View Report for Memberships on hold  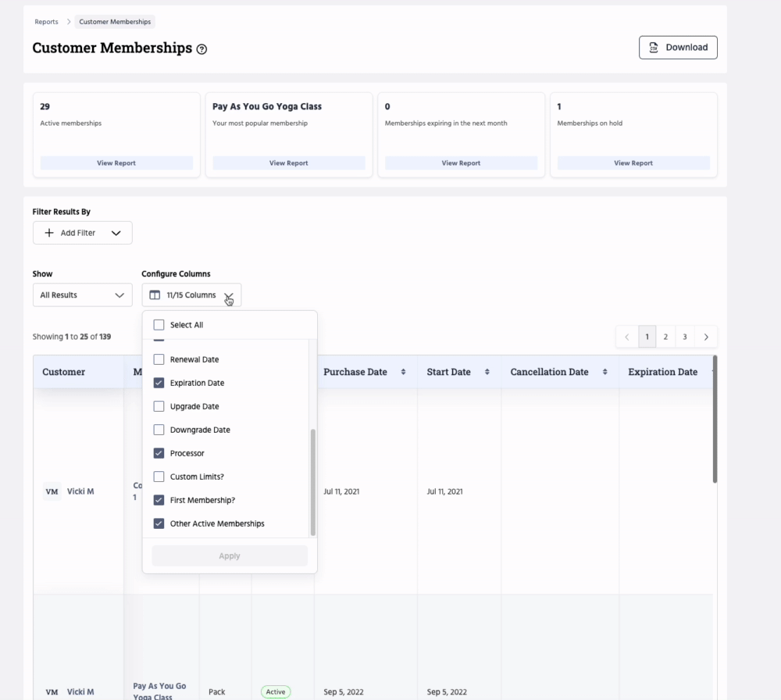(633, 163)
